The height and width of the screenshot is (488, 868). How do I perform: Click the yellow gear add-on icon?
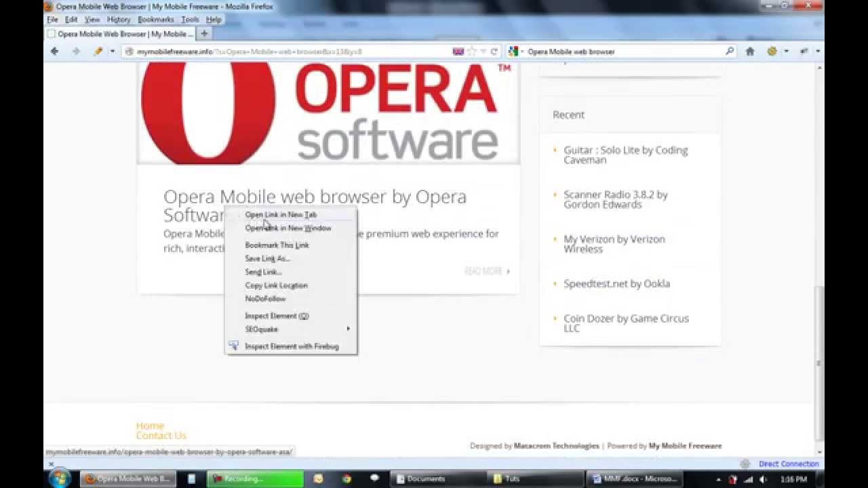772,52
